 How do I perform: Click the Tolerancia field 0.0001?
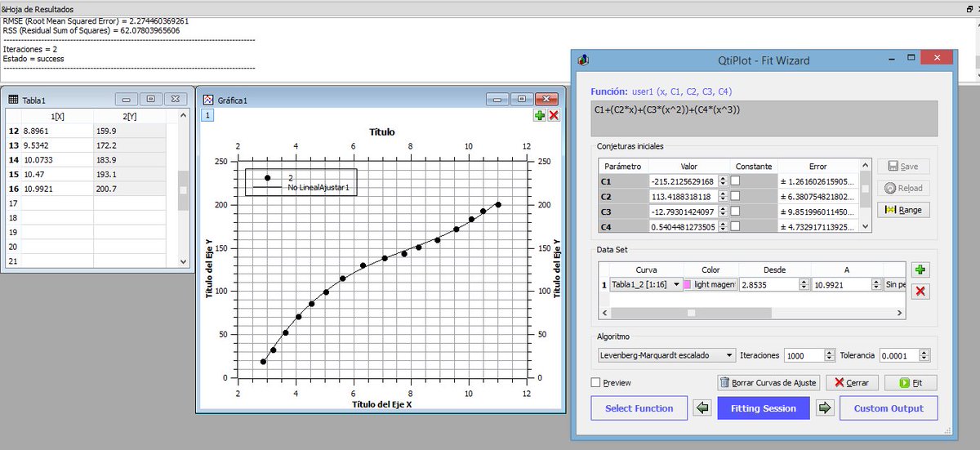898,355
